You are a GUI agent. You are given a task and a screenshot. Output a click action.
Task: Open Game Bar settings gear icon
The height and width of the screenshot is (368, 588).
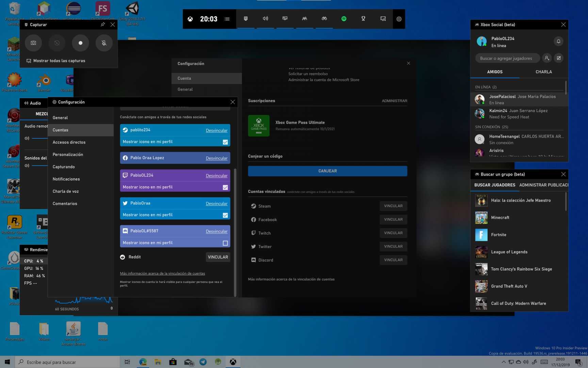pos(399,19)
